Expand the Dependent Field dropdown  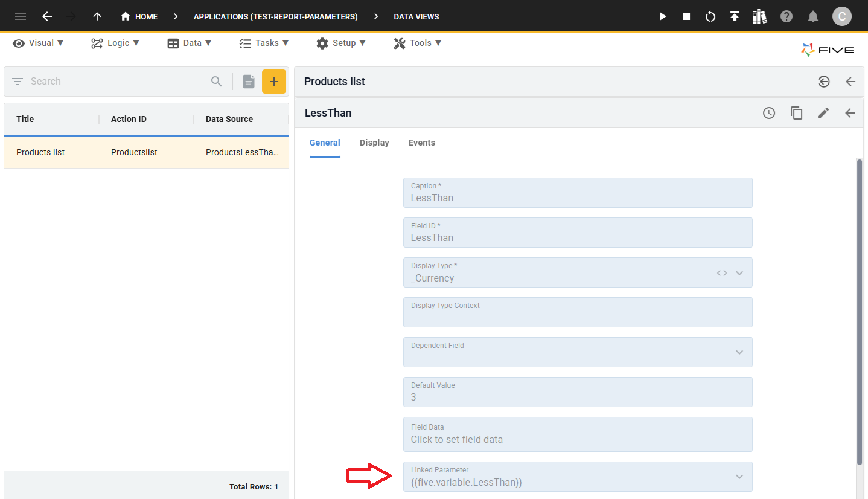click(739, 352)
